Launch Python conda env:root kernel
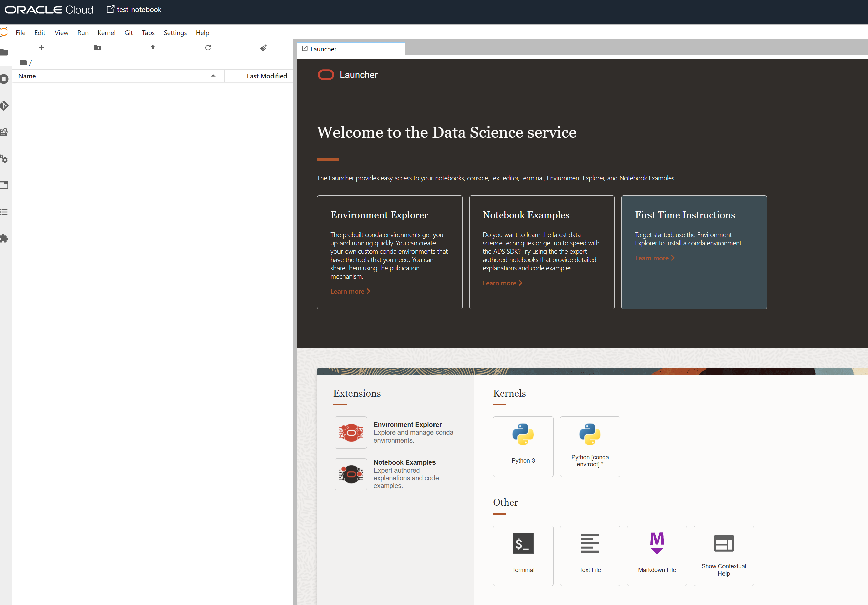868x605 pixels. click(x=590, y=447)
